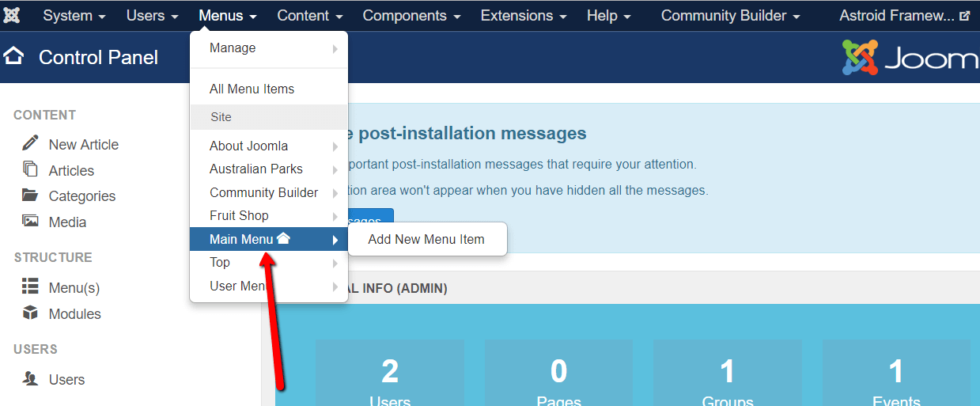Open the System dropdown menu
The image size is (980, 406).
click(74, 16)
